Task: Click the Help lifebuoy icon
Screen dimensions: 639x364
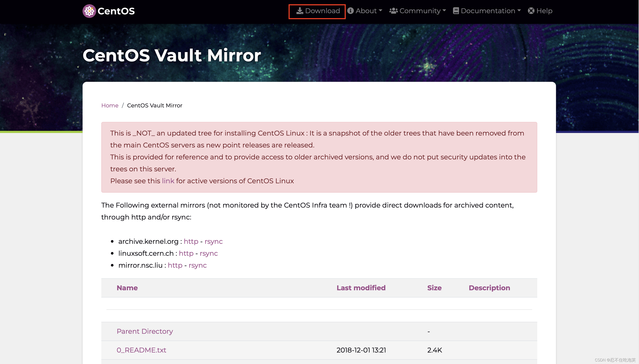Action: 531,11
